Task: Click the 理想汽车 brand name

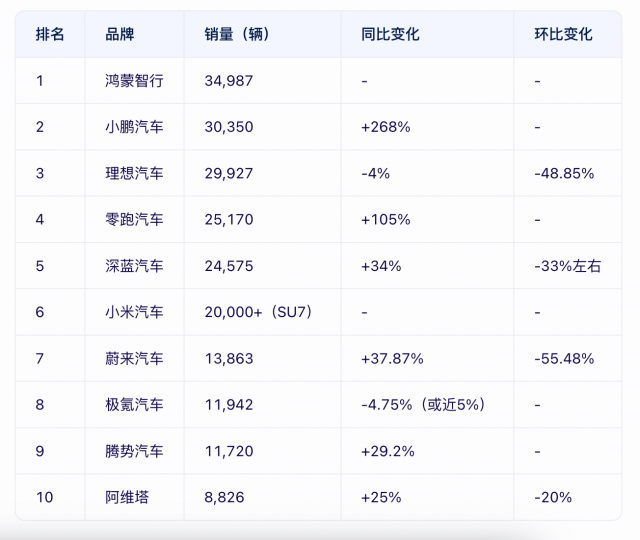Action: [134, 173]
